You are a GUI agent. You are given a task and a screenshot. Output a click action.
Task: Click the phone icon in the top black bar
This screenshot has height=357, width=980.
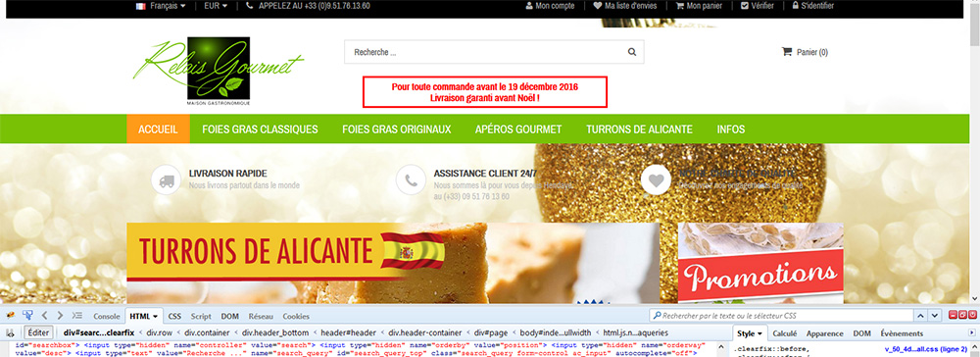click(250, 6)
